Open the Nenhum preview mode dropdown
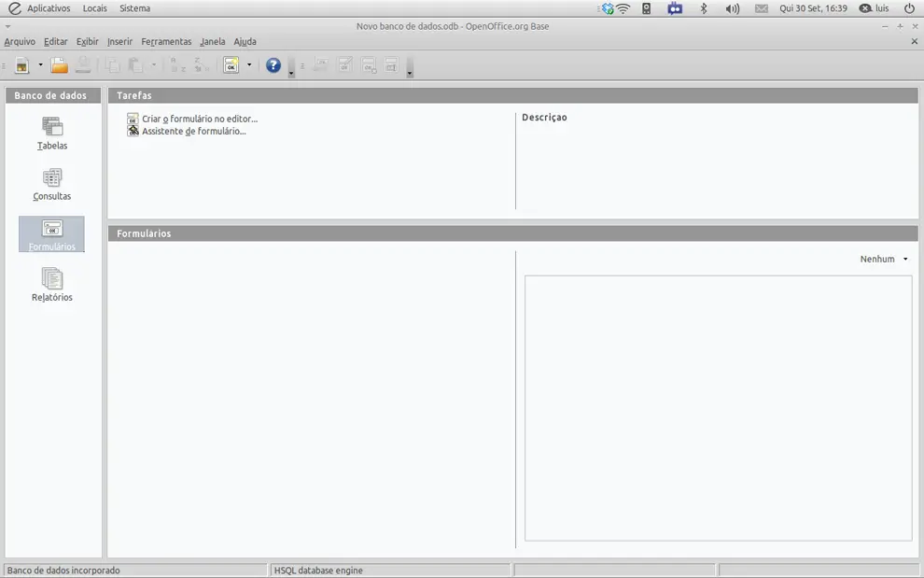 coord(884,259)
